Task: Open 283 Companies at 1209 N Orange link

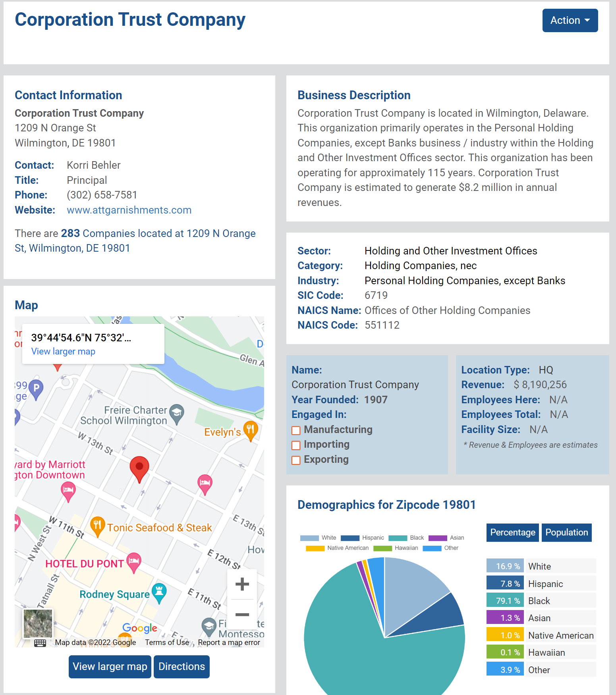Action: pyautogui.click(x=135, y=241)
